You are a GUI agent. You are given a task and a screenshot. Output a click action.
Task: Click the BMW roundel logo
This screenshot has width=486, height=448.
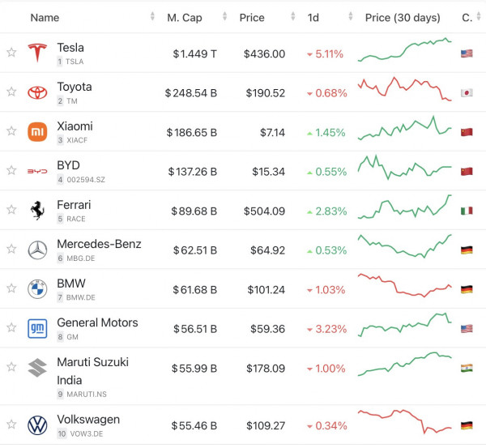tap(37, 289)
